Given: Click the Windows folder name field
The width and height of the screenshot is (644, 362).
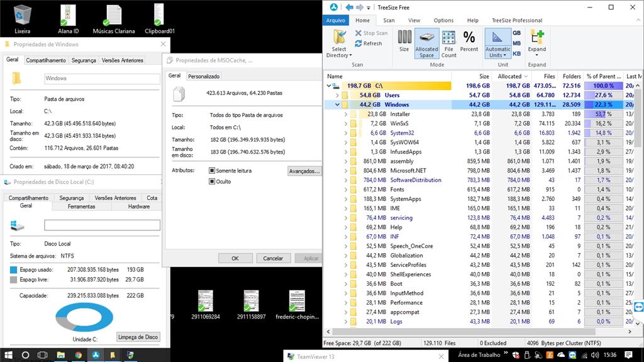Looking at the screenshot, I should 103,79.
